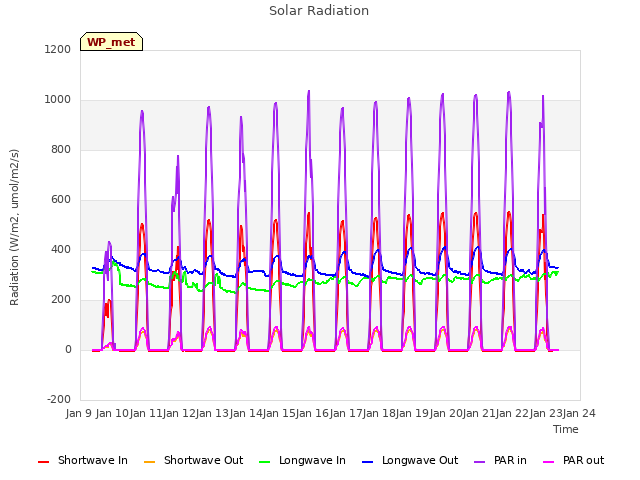Toggle PAR out legend entry
This screenshot has height=480, width=640.
(573, 461)
